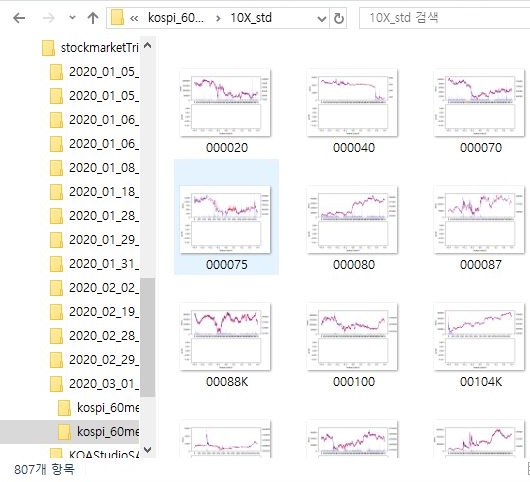This screenshot has width=530, height=482.
Task: Click folder icon beside 2020_03_01_
Action: 56,384
